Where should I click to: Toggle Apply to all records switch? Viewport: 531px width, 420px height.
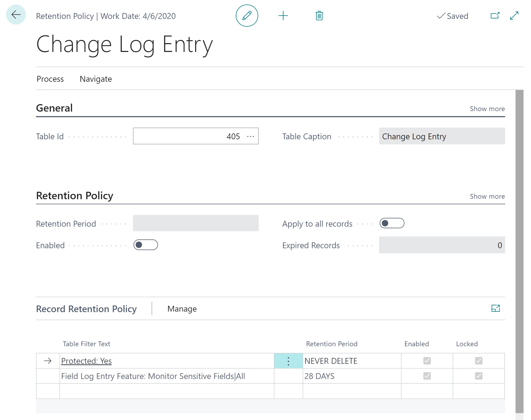pos(392,223)
